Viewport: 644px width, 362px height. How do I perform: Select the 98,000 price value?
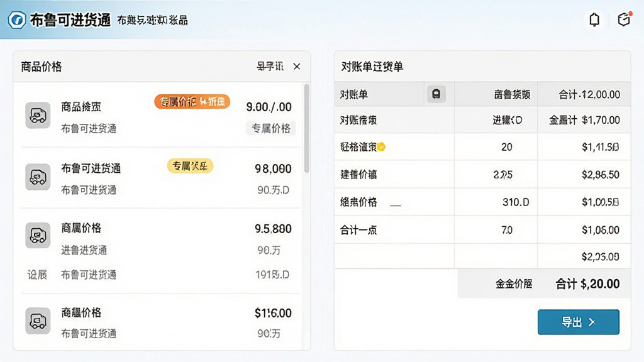[x=273, y=168]
